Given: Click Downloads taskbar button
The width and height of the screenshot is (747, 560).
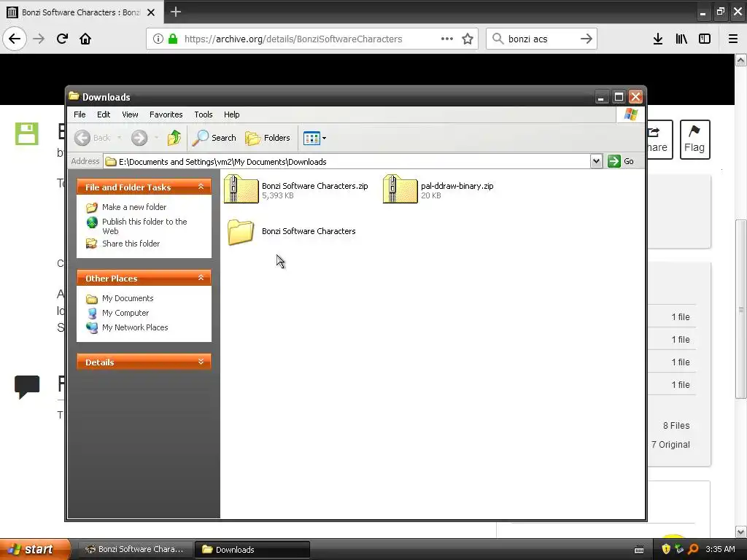Looking at the screenshot, I should pyautogui.click(x=252, y=549).
